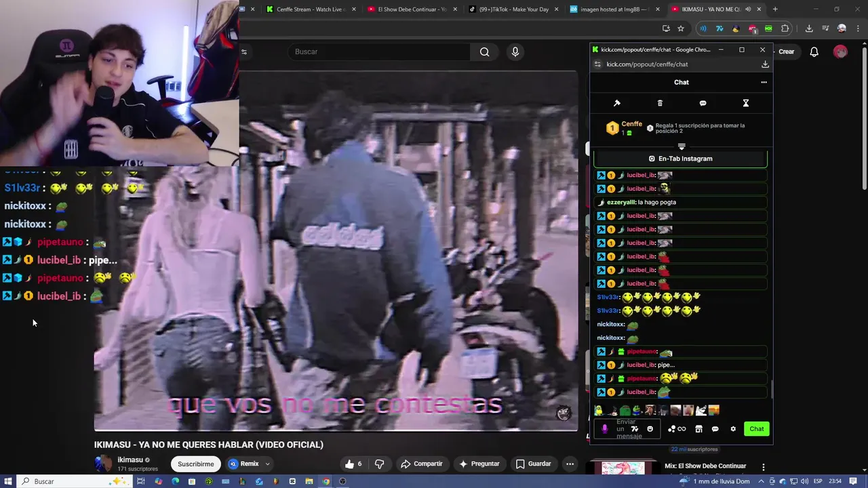The width and height of the screenshot is (868, 488).
Task: Open Chrome downloads
Action: point(809,28)
